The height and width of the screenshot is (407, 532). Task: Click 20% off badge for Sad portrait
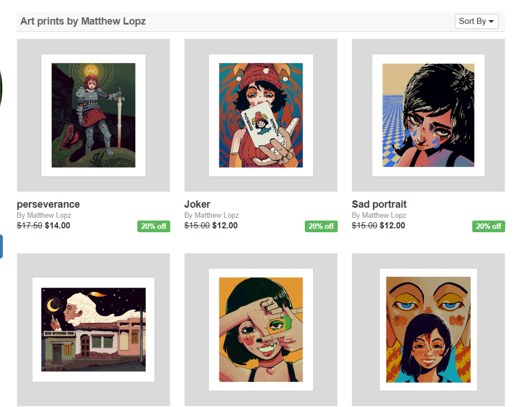(488, 226)
